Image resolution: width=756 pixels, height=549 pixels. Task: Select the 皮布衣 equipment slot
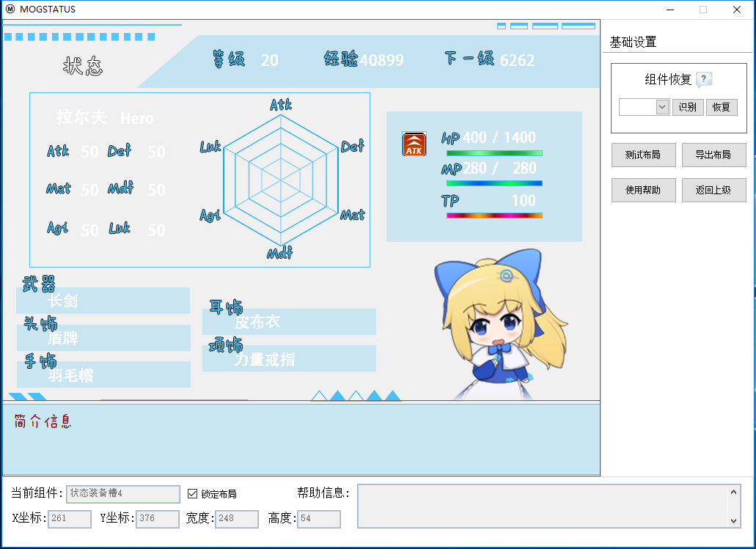[290, 322]
